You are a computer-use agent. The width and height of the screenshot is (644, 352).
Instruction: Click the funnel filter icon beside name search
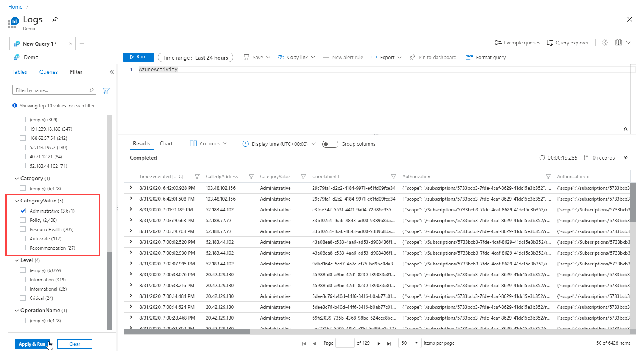tap(106, 91)
